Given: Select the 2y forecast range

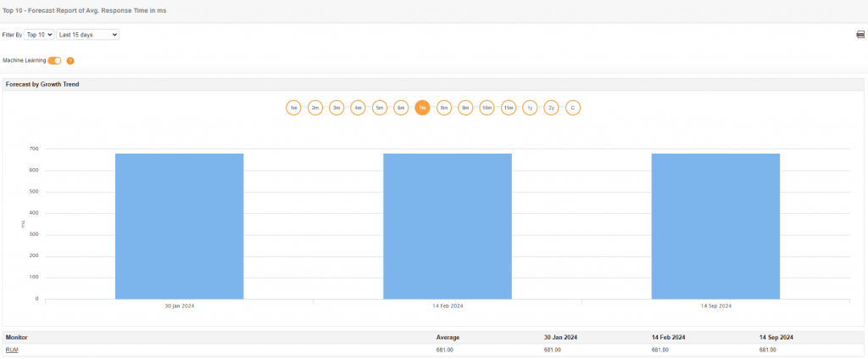Looking at the screenshot, I should 551,108.
